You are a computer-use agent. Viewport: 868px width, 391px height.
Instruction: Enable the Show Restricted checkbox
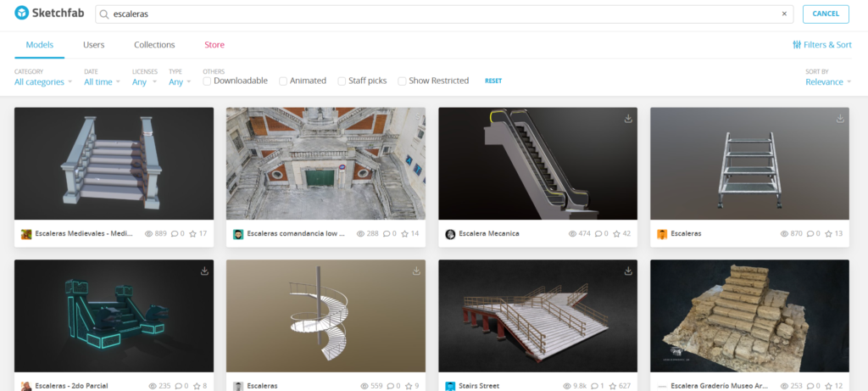402,81
